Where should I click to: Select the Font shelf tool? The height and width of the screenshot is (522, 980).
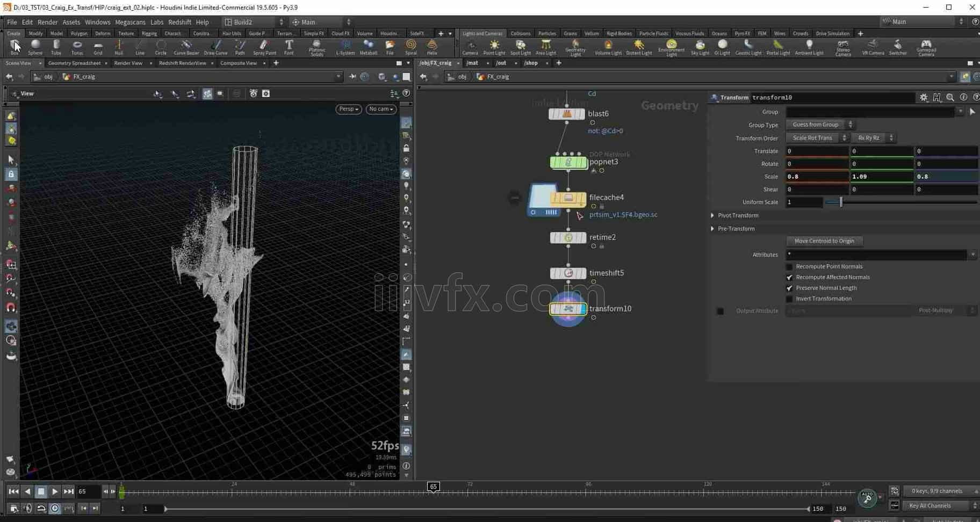[x=289, y=47]
